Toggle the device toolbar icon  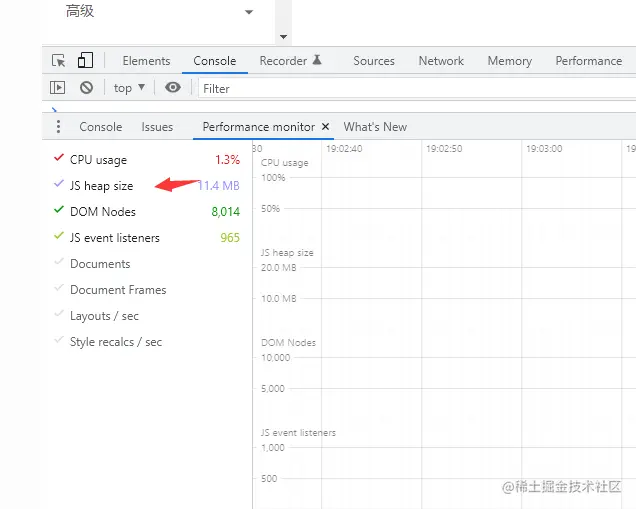point(85,60)
